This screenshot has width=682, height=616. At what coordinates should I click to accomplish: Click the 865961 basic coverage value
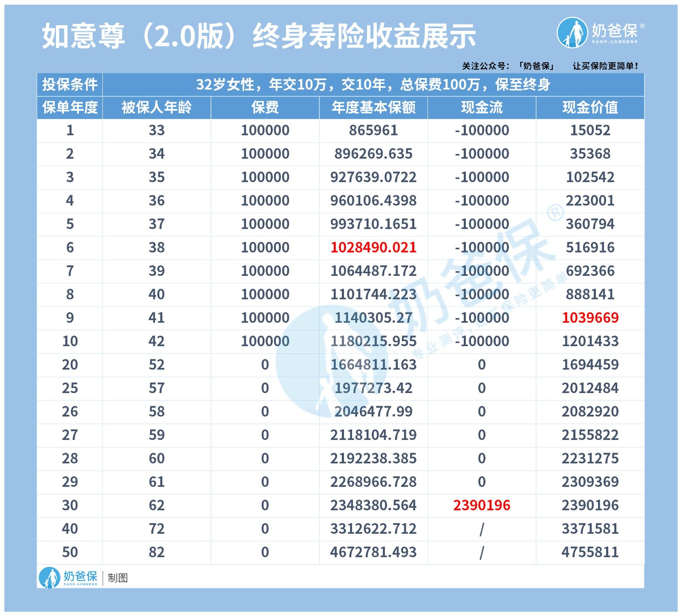point(373,130)
